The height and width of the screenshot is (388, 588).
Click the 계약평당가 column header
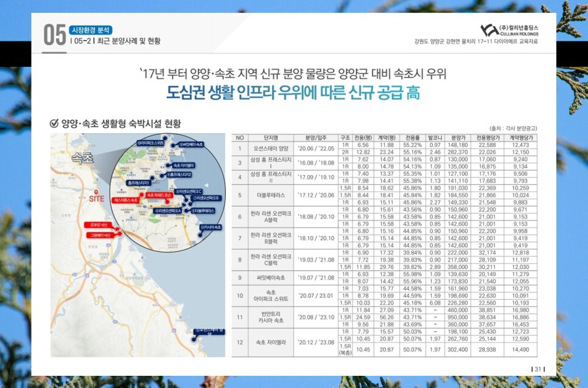pyautogui.click(x=520, y=138)
